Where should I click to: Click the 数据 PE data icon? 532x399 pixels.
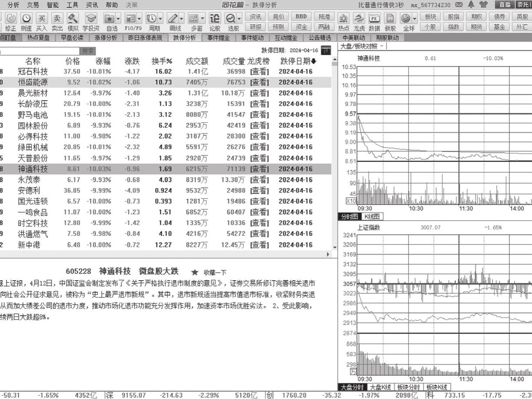tap(375, 19)
